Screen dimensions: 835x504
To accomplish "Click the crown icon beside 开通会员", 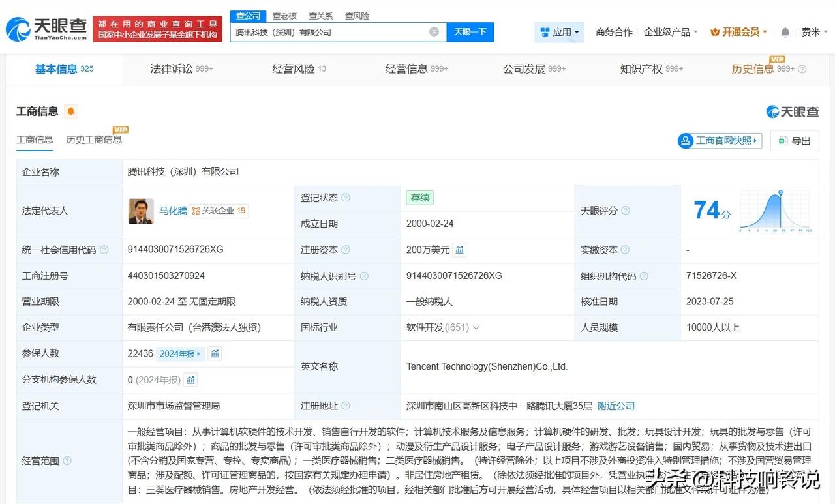I will coord(715,32).
